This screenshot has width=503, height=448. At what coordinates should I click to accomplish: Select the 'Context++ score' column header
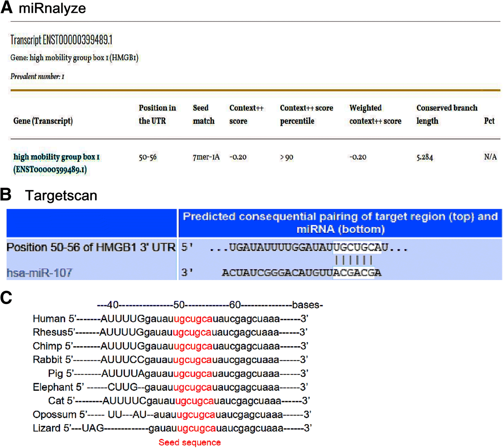pos(247,114)
